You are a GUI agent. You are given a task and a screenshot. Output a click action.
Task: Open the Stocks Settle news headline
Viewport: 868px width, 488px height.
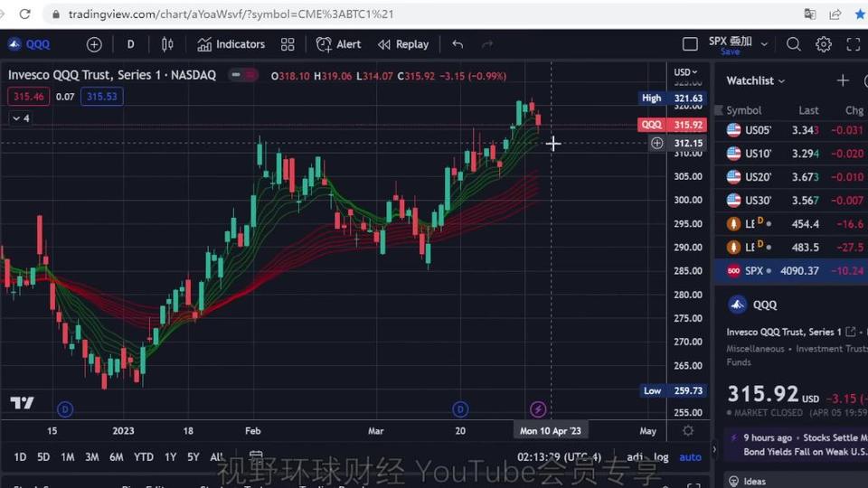tap(805, 445)
